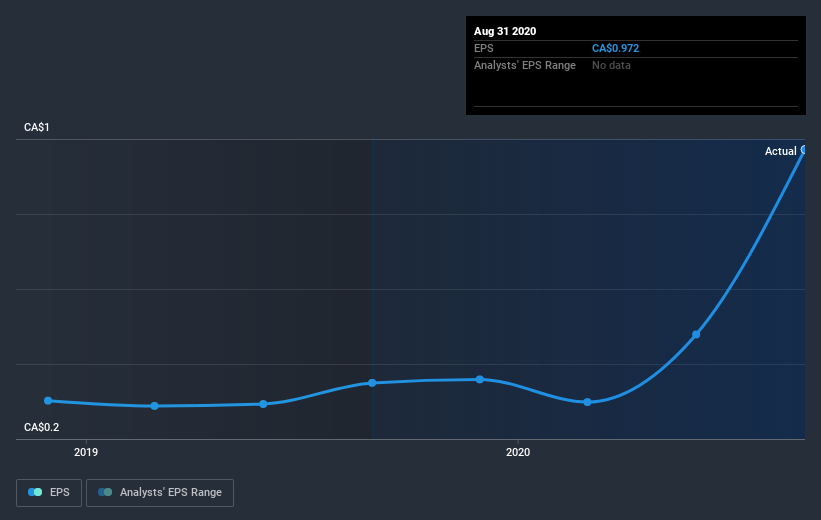Click the 2019 x-axis label

86,452
